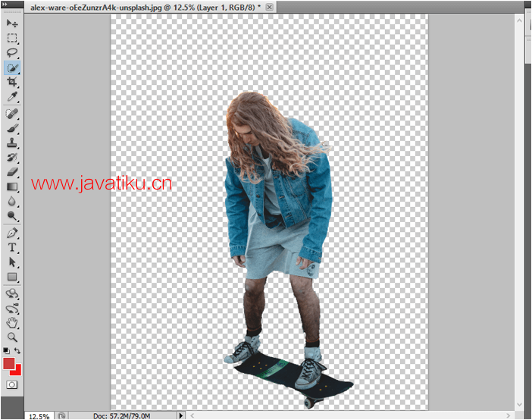Click the 12.5% zoom level field

coord(39,415)
